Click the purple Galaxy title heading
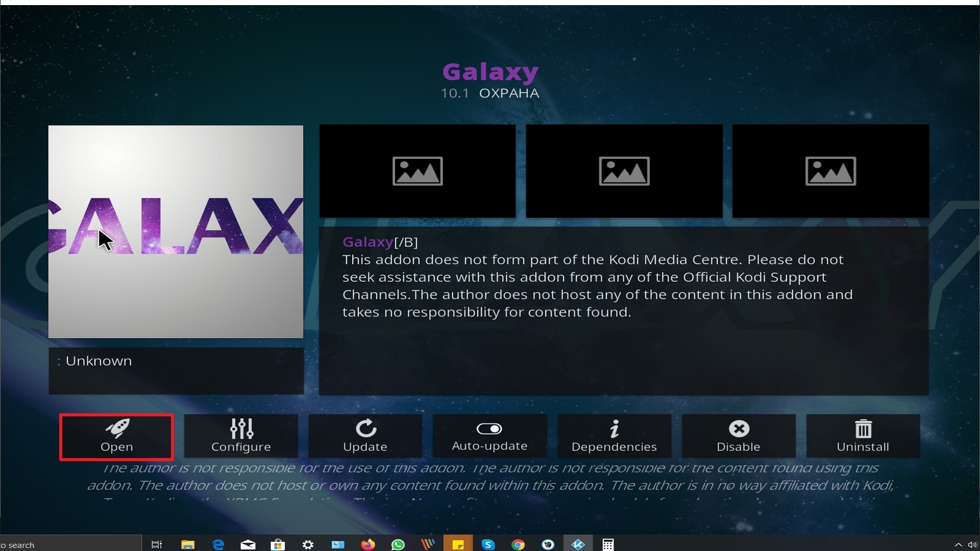Viewport: 980px width, 551px height. tap(490, 72)
